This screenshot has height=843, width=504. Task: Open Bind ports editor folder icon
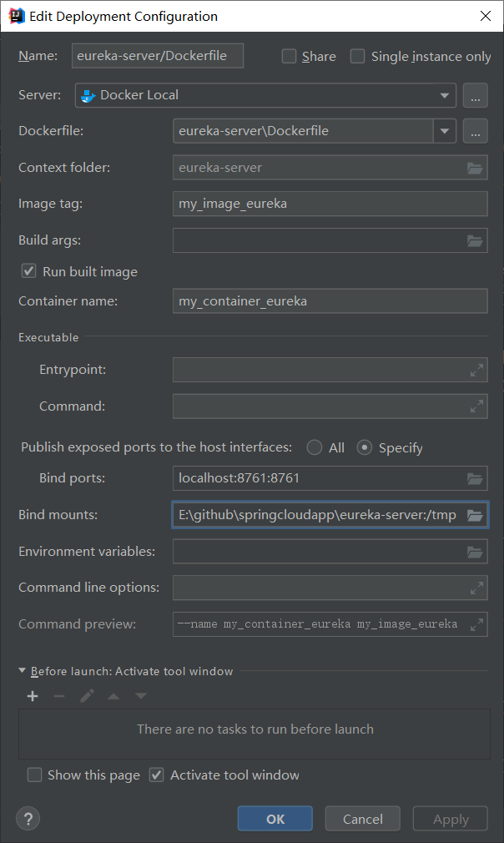(475, 478)
